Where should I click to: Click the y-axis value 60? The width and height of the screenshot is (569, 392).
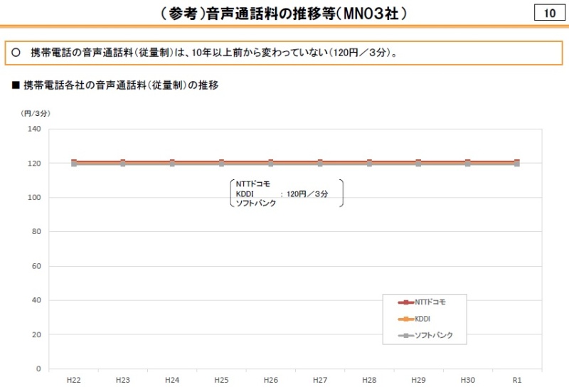click(x=36, y=266)
